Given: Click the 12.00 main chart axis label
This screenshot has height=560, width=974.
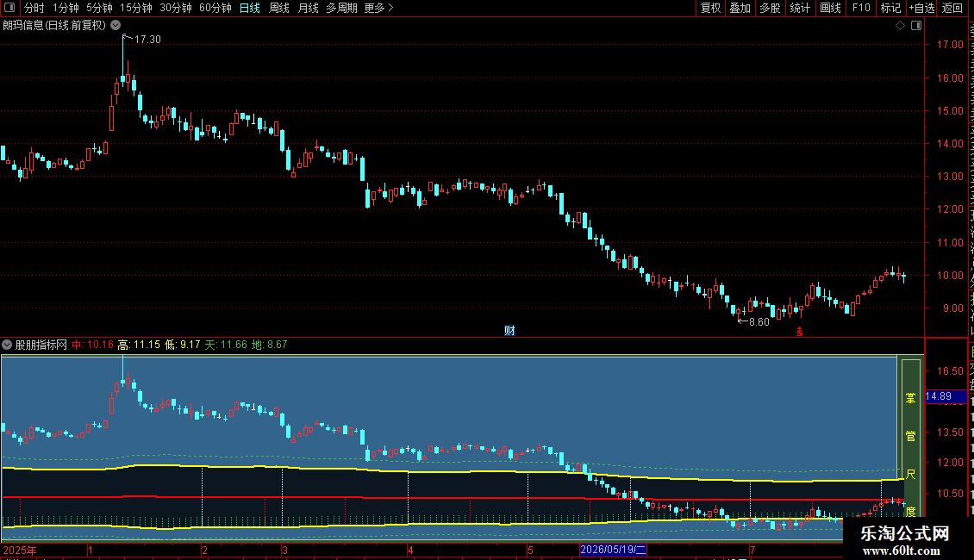Looking at the screenshot, I should (x=950, y=209).
